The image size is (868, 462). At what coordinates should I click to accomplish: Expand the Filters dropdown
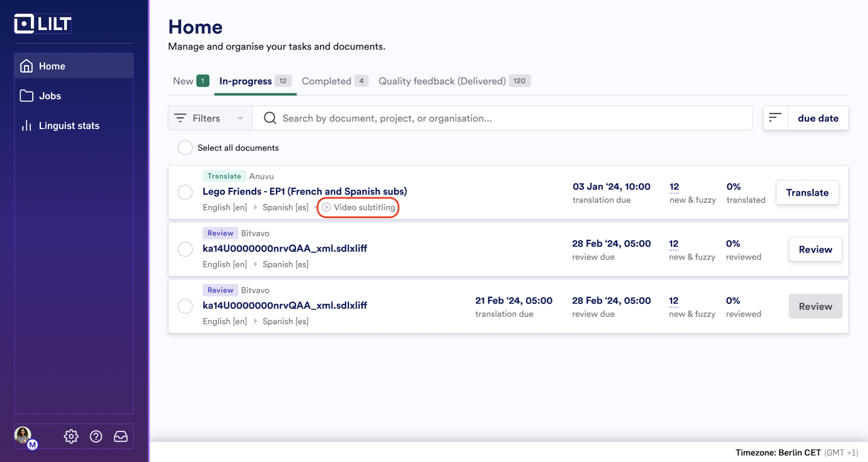210,118
